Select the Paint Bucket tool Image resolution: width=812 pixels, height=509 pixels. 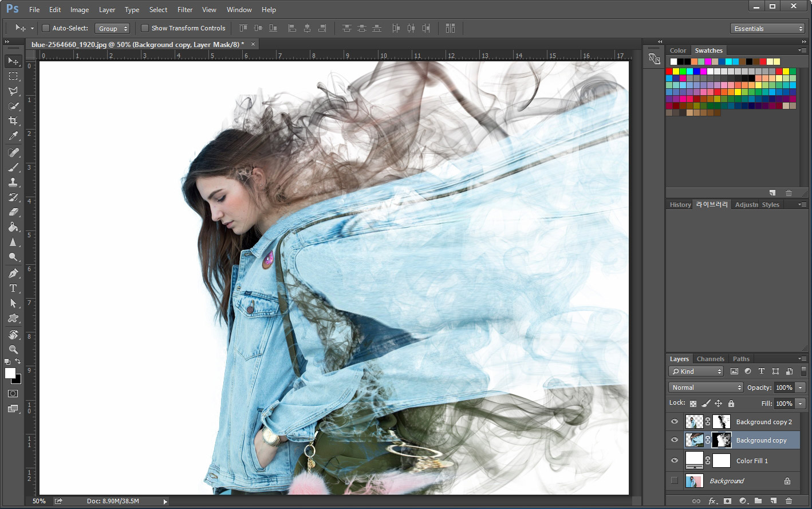(13, 227)
